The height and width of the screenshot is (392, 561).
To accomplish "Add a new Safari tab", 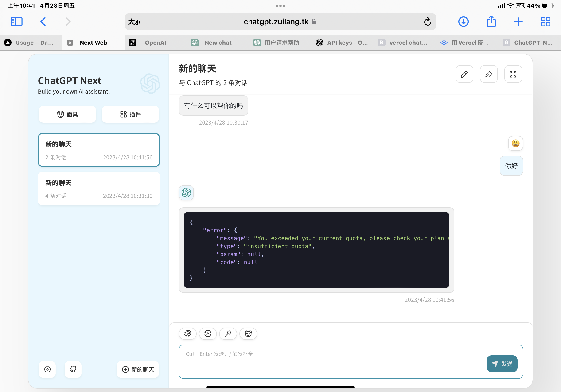I will pos(518,22).
